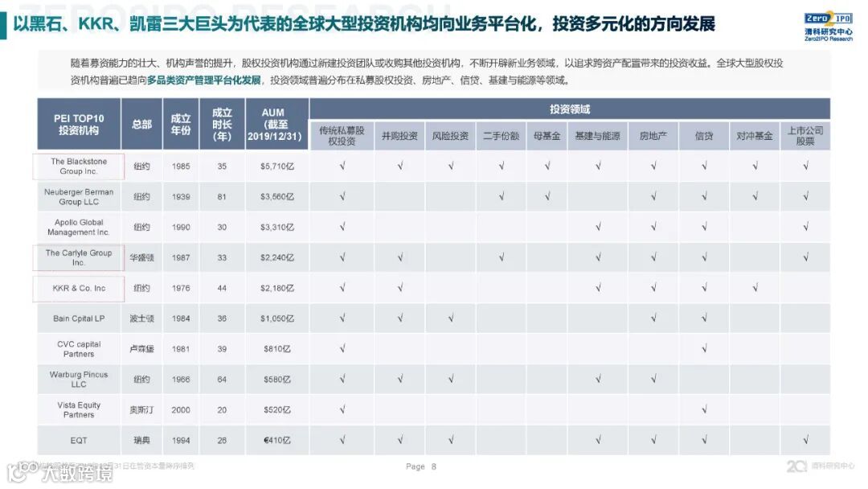868x489 pixels.
Task: Click Carlyle's AUM value $2,240亿
Action: (x=277, y=257)
